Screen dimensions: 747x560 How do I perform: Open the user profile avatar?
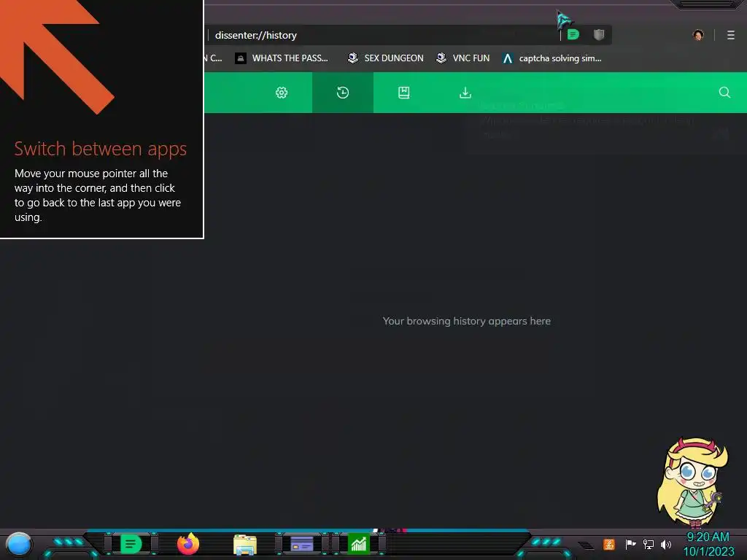point(698,35)
